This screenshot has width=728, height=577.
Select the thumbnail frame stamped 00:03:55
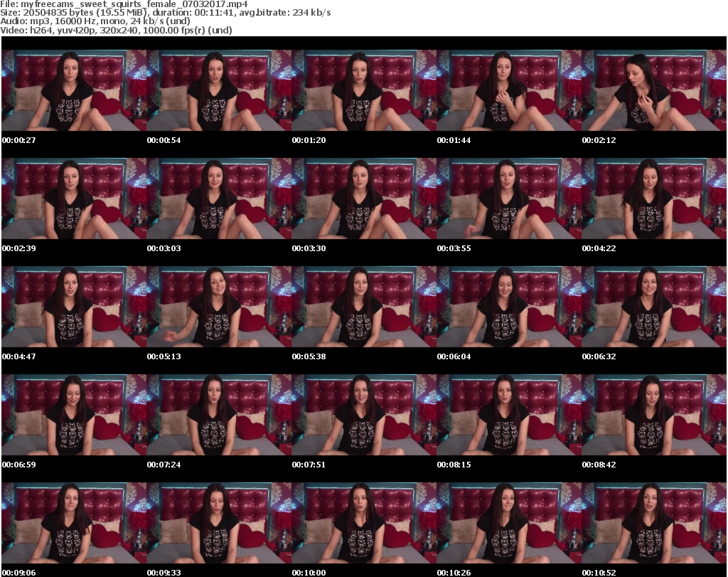[x=509, y=198]
